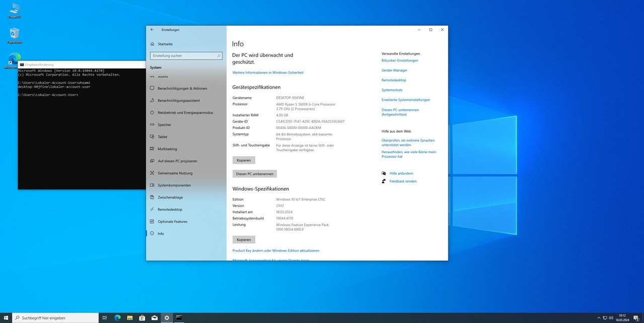Click the Systemkomponenten icon
The image size is (644, 323).
[x=152, y=185]
